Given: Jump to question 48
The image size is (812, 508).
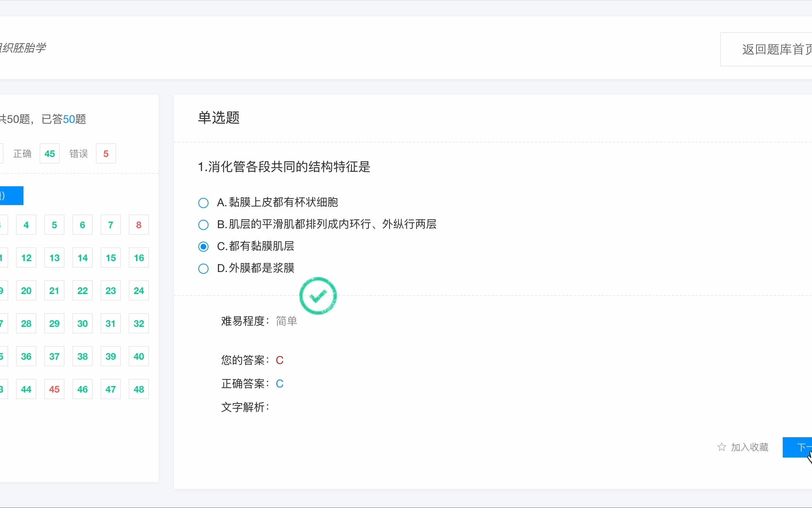Looking at the screenshot, I should (139, 389).
